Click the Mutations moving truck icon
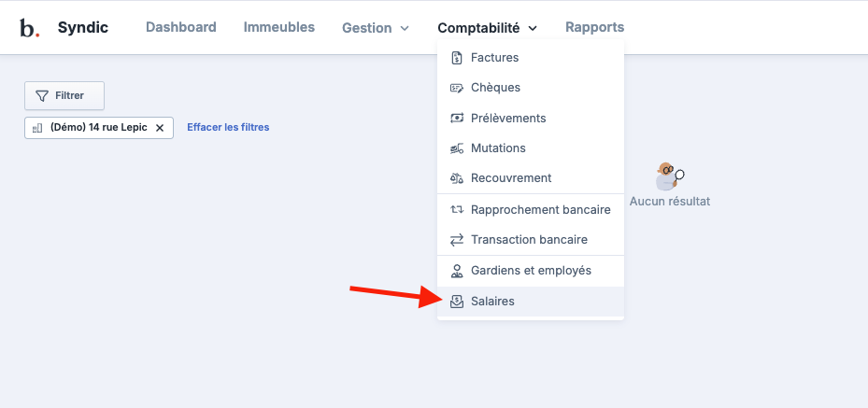Image resolution: width=868 pixels, height=408 pixels. 457,148
